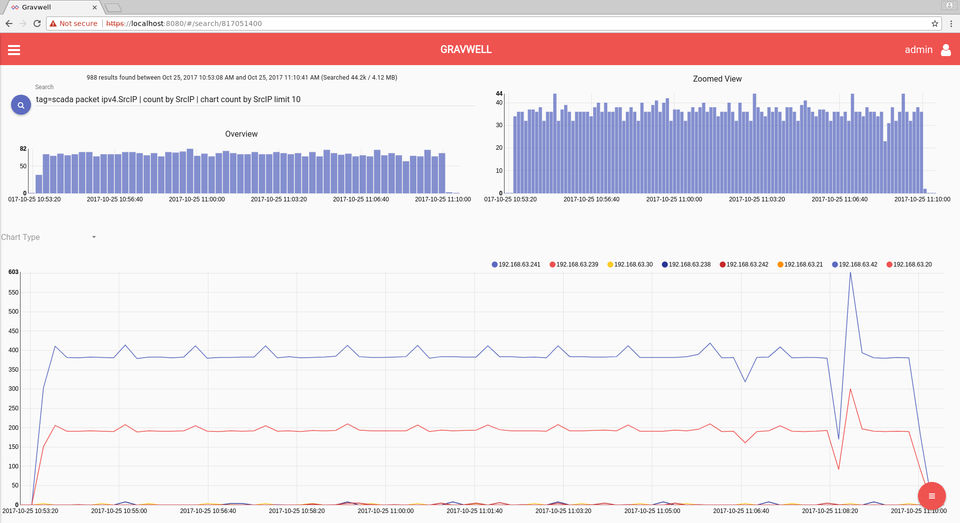Viewport: 960px width, 523px height.
Task: Click 11:00:00 label on the Overview axis
Action: pyautogui.click(x=197, y=199)
